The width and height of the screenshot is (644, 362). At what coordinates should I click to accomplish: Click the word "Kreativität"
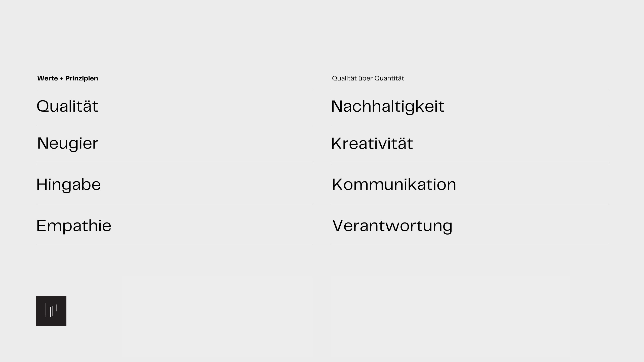coord(372,143)
